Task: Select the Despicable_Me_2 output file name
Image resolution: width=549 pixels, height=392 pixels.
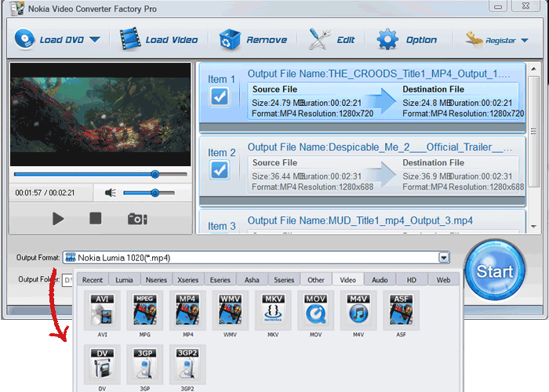Action: pyautogui.click(x=380, y=147)
